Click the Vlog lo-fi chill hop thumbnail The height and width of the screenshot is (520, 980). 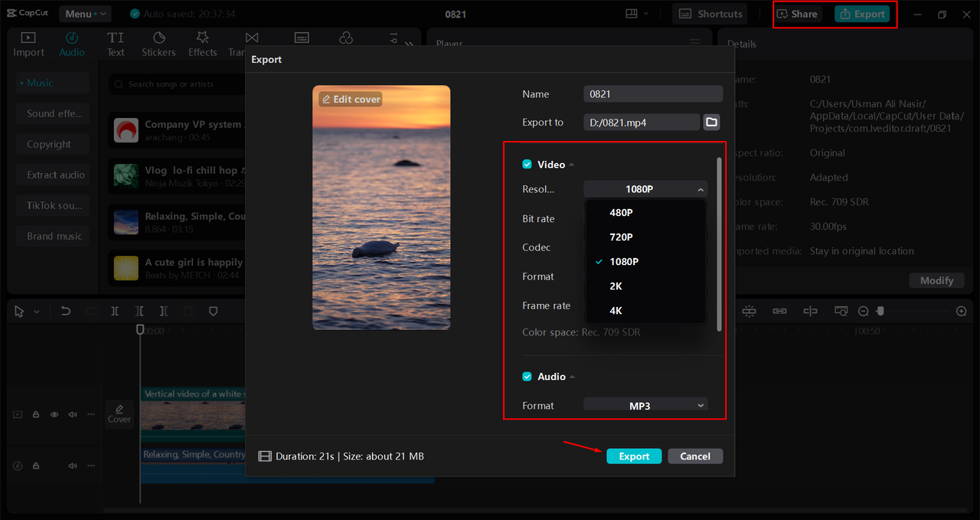point(126,176)
